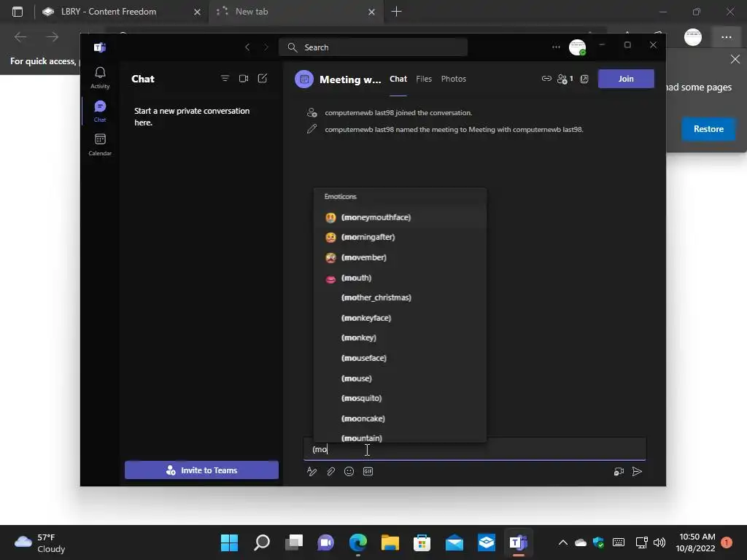This screenshot has width=747, height=560.
Task: Click the video clip icon beside send
Action: tap(619, 472)
